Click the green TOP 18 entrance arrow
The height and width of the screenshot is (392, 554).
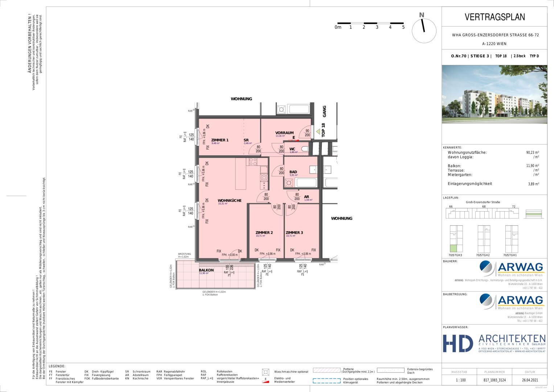tap(319, 132)
